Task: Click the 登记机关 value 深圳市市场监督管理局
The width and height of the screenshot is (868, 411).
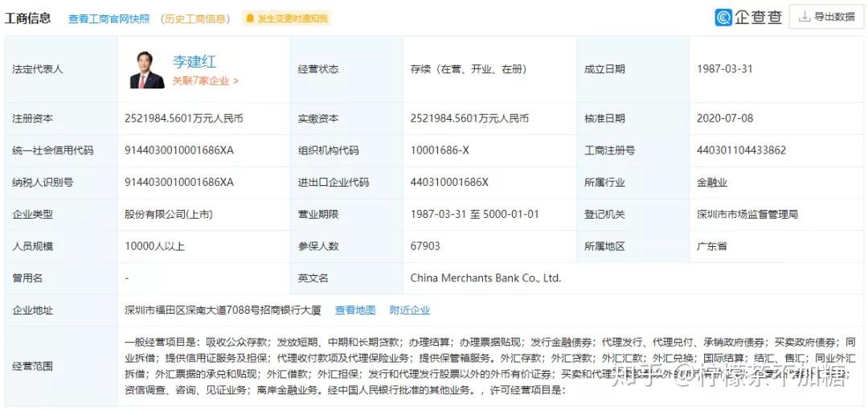Action: click(747, 215)
